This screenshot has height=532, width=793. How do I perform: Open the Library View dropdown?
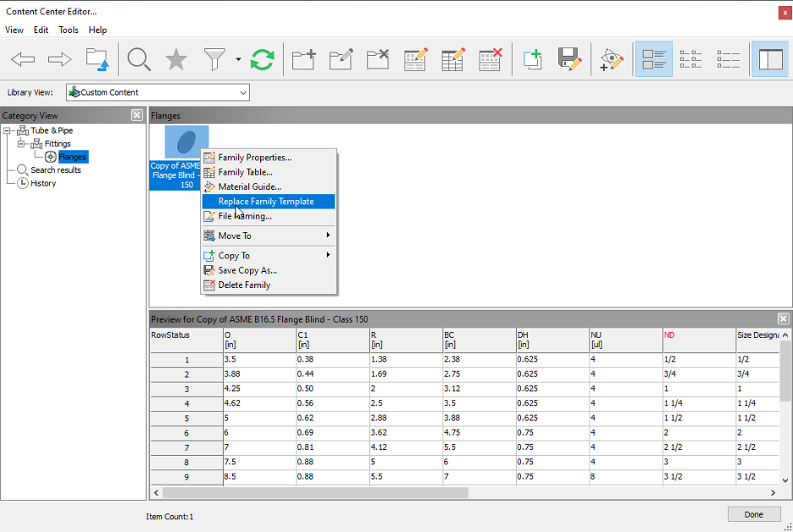pos(242,91)
